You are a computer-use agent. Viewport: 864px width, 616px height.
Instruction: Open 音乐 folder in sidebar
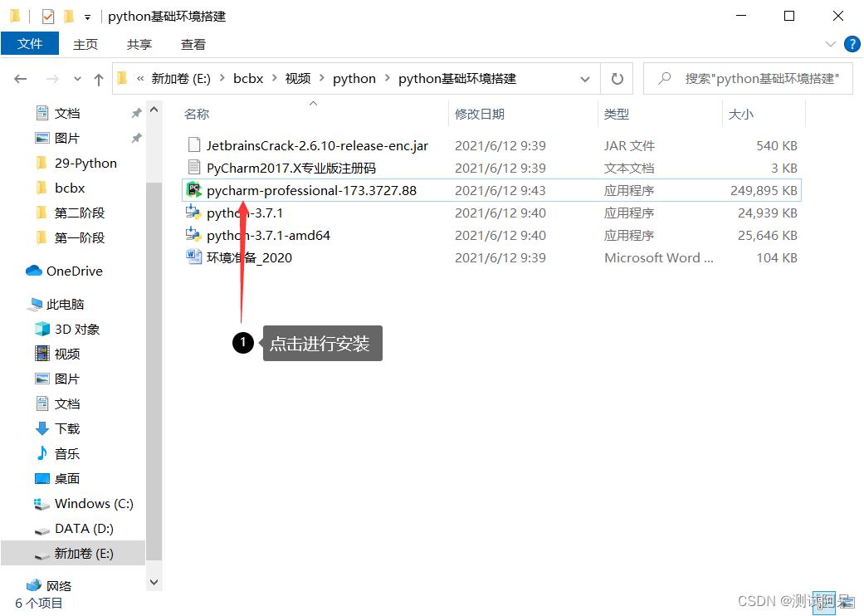pyautogui.click(x=57, y=453)
